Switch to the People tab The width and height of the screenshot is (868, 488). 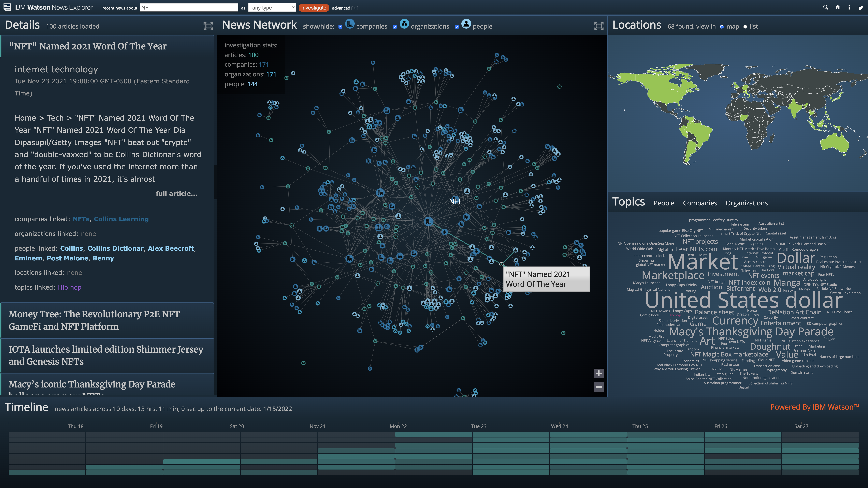click(x=664, y=203)
